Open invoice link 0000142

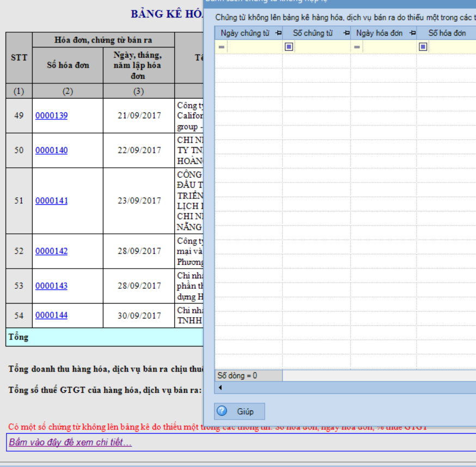click(x=51, y=251)
